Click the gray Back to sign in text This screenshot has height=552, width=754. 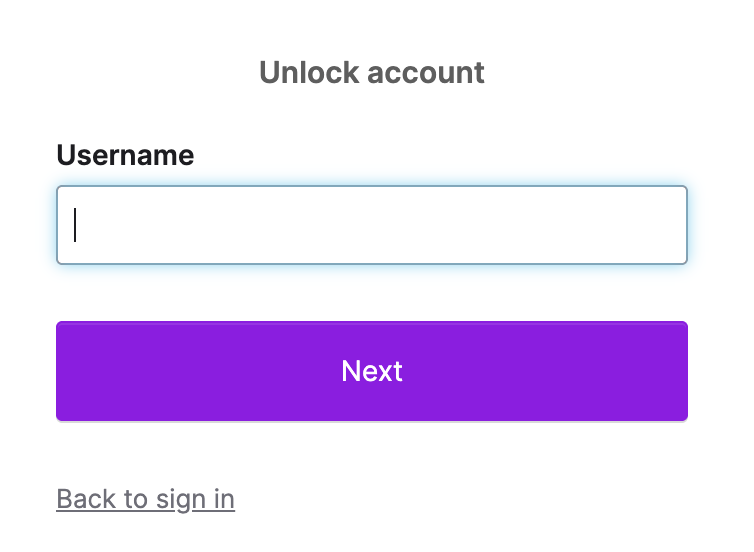coord(145,498)
